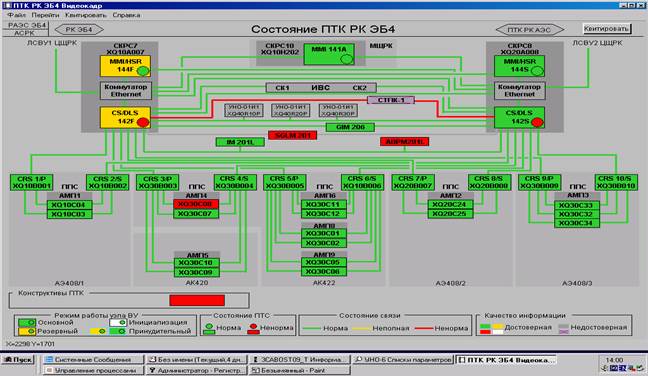The width and height of the screenshot is (648, 376).
Task: Switch to УНО-6 Списки параметров taskbar window
Action: [x=404, y=359]
